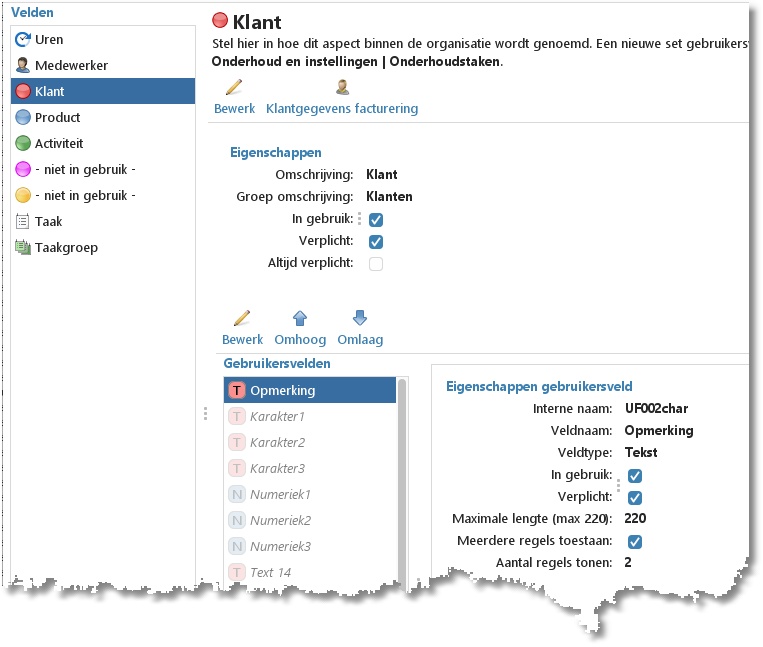Click the large red Klant heading icon
Image resolution: width=763 pixels, height=647 pixels.
(x=220, y=20)
